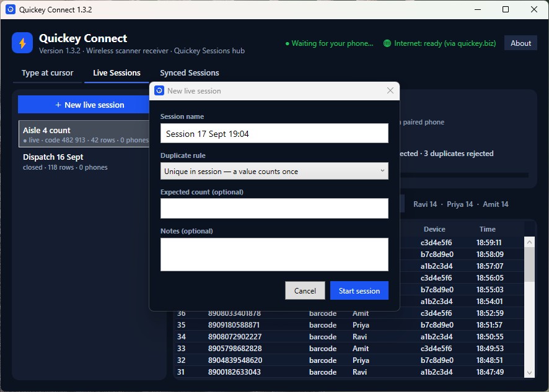Screen dimensions: 549x392
Task: Click the Amit 14 scan tally
Action: (496, 204)
